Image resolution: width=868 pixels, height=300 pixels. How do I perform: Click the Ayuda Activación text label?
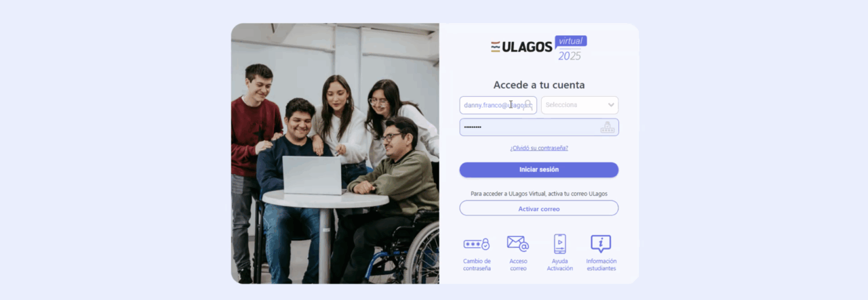(560, 265)
